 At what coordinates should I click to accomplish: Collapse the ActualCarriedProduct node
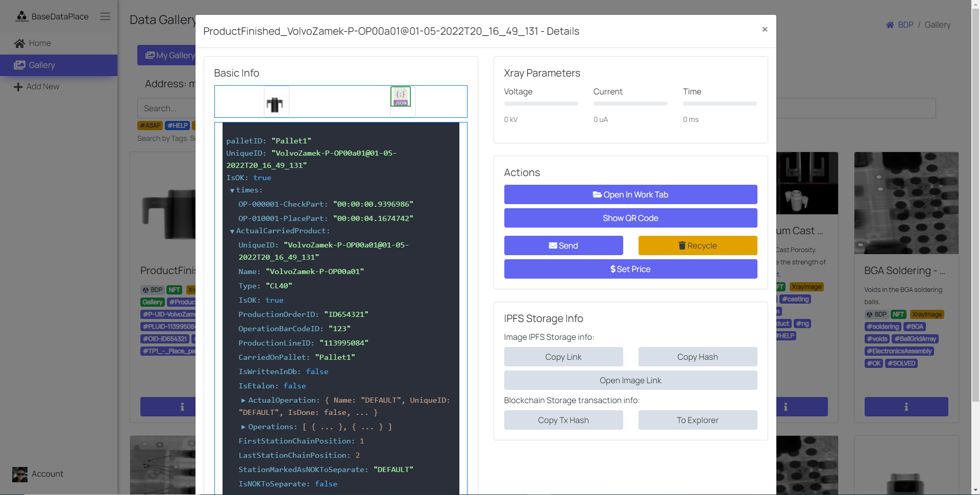232,232
